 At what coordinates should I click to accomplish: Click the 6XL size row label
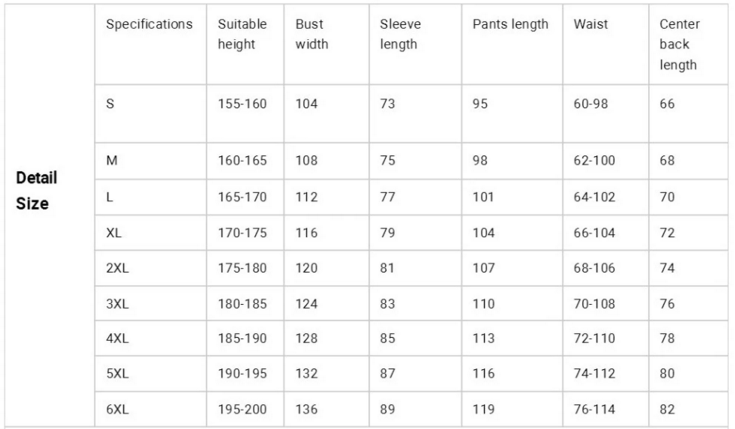pos(118,410)
